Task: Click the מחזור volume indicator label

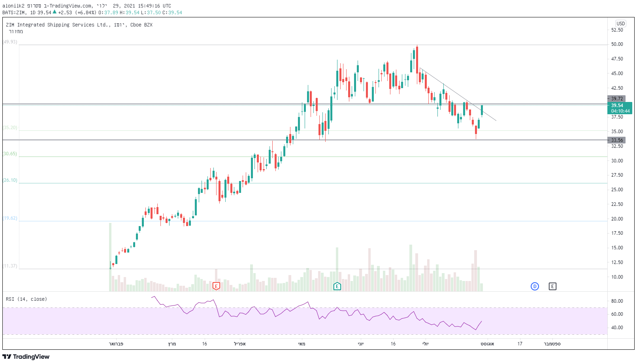Action: pyautogui.click(x=16, y=32)
